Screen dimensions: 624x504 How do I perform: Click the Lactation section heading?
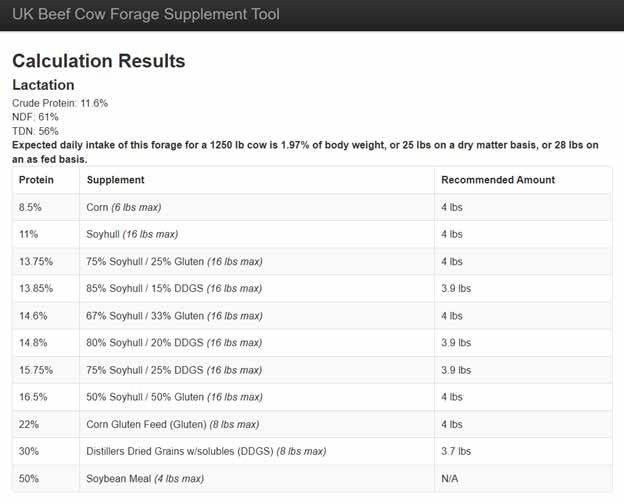point(43,85)
